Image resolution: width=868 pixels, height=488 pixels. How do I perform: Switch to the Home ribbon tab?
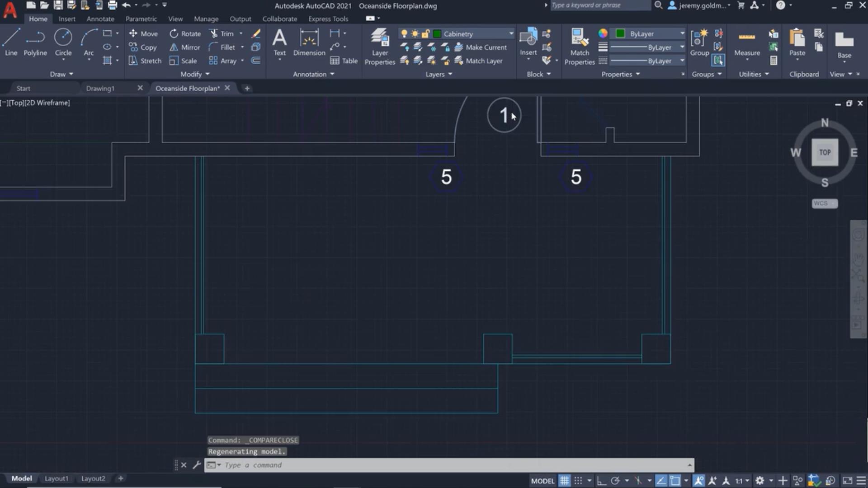[x=38, y=18]
